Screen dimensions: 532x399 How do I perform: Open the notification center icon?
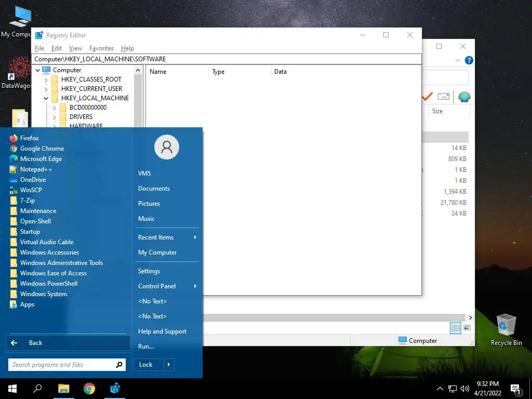pos(516,389)
